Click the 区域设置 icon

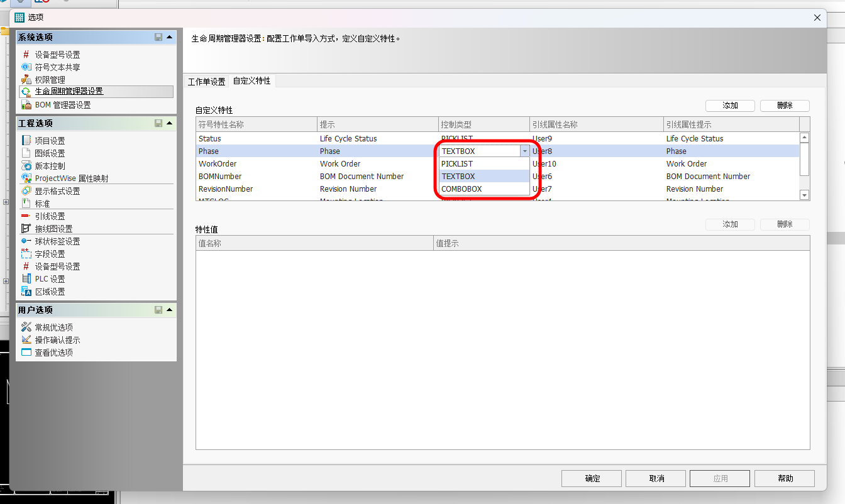click(26, 292)
